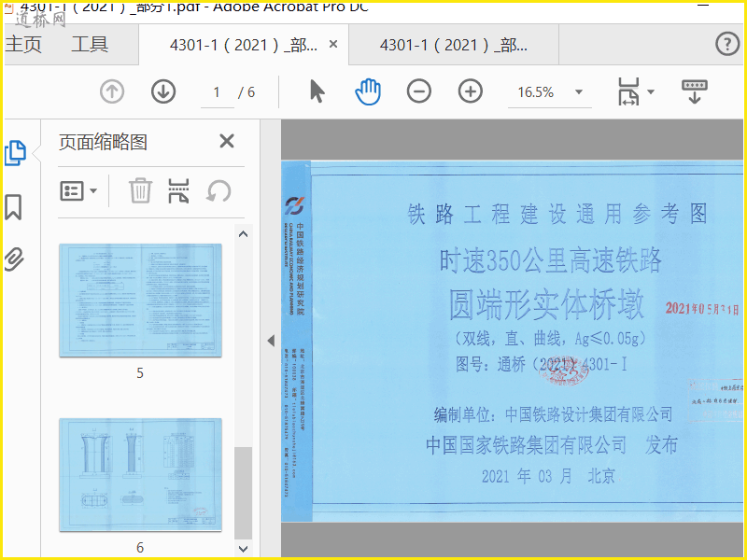The height and width of the screenshot is (560, 747).
Task: Open the 16.5% zoom level dropdown
Action: tap(579, 92)
